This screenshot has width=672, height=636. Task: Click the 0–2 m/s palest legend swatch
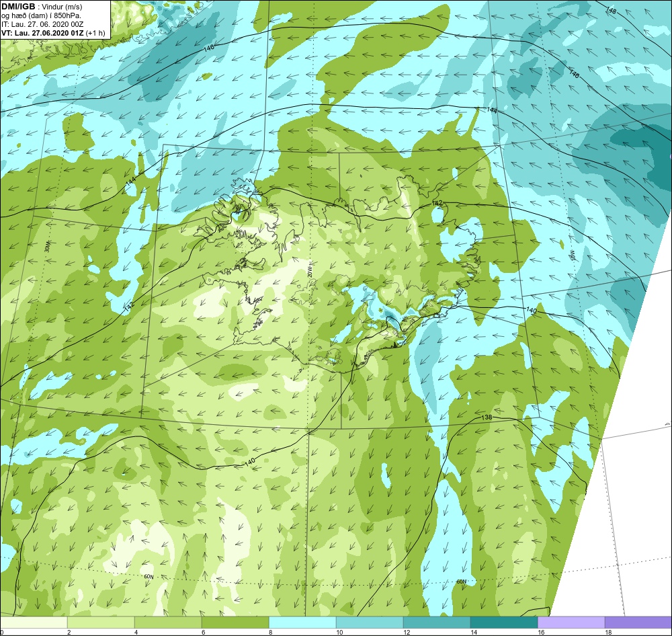click(x=34, y=623)
